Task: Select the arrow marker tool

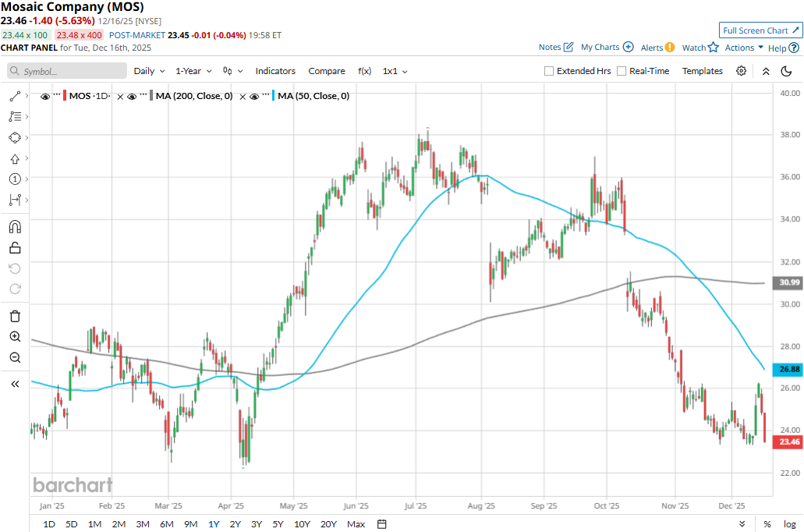Action: pyautogui.click(x=15, y=158)
